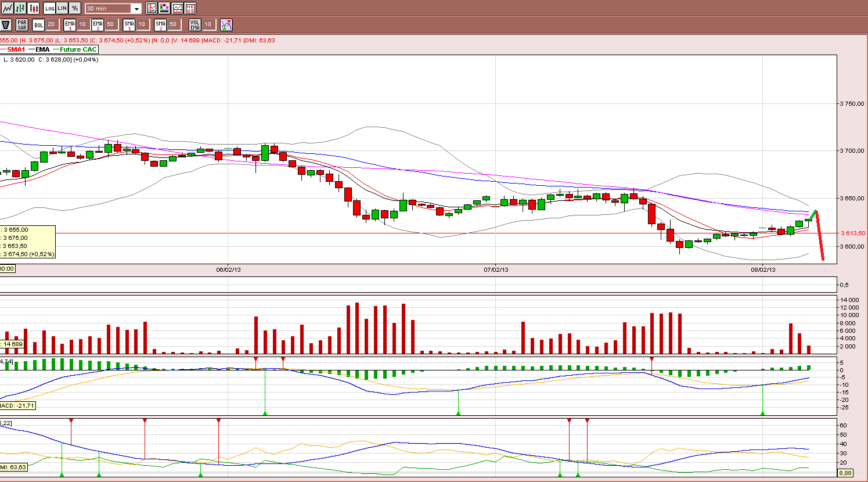The image size is (868, 482).
Task: Open the NEWS icon
Action: [190, 8]
